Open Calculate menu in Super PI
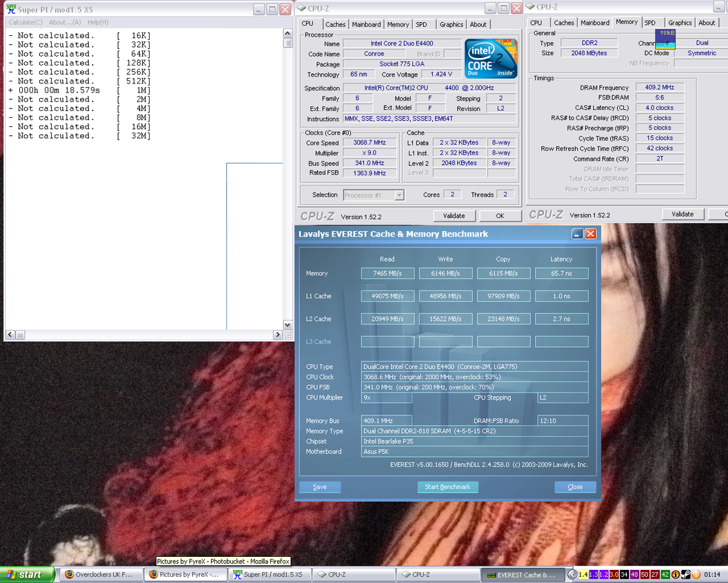This screenshot has height=583, width=728. pos(25,22)
